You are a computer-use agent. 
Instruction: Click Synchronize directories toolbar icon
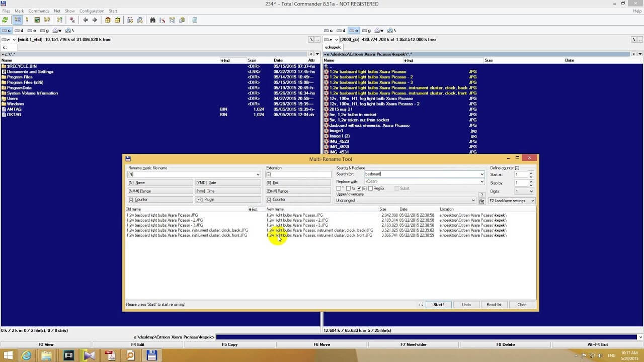[172, 20]
